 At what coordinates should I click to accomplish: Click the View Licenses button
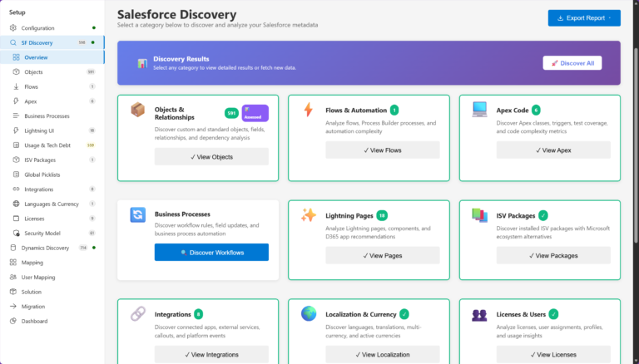[x=553, y=355]
